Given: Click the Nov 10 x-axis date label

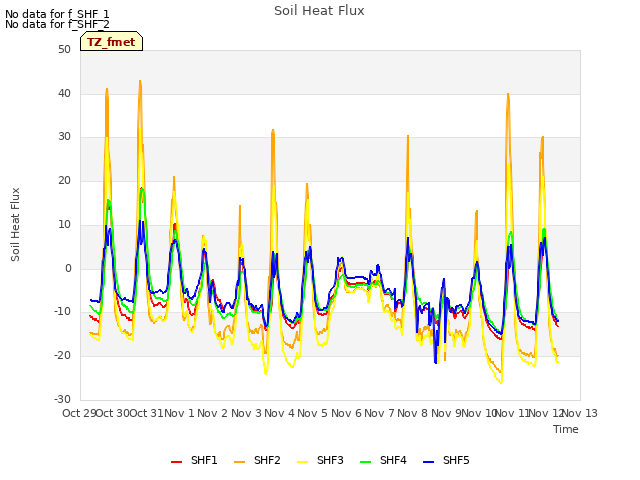Looking at the screenshot, I should pos(479,413).
